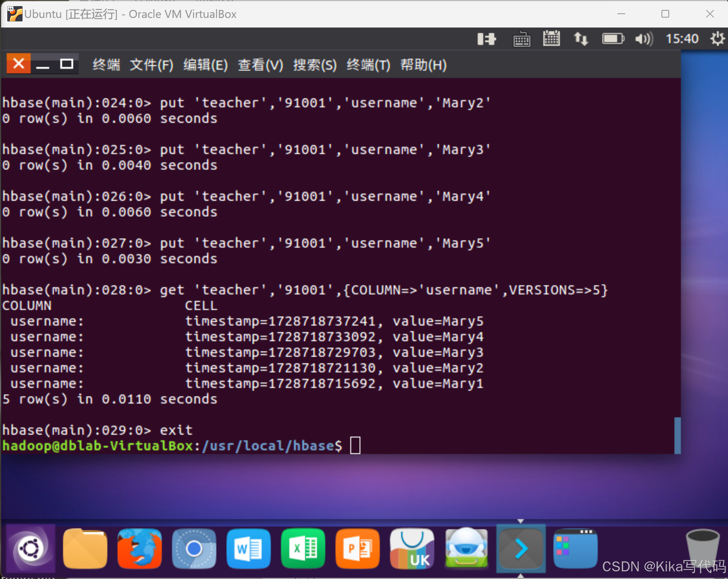Launch Firefox from the dock
Viewport: 728px width, 579px height.
(139, 548)
